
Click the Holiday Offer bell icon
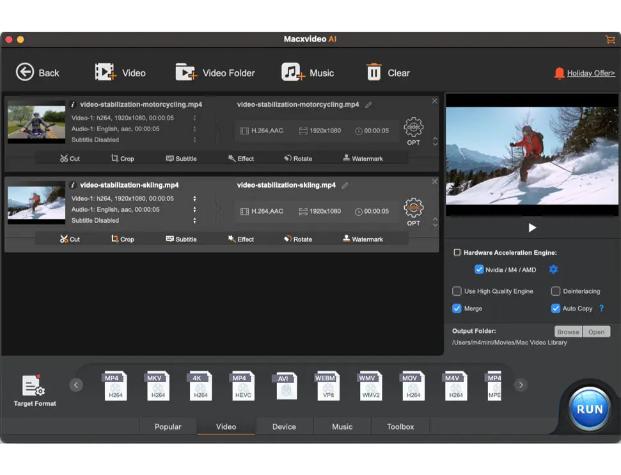coord(559,73)
